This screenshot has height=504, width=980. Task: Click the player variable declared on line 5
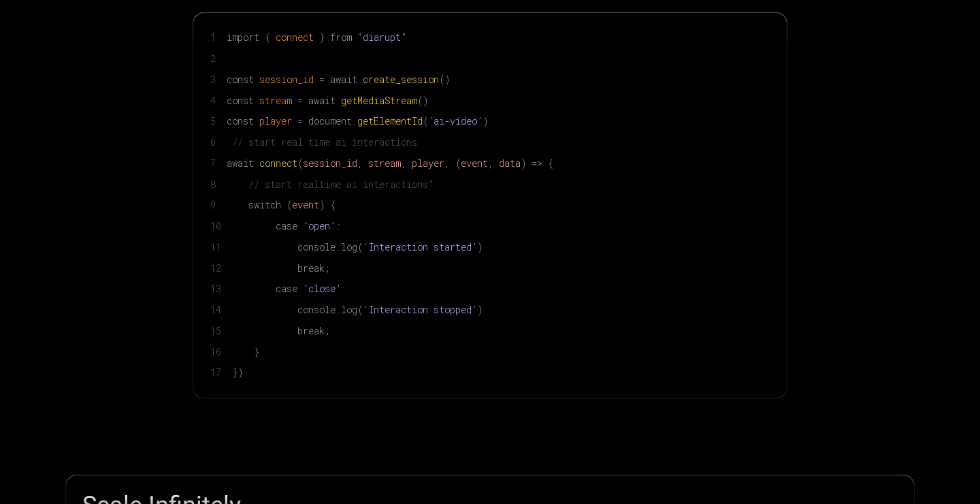(276, 121)
